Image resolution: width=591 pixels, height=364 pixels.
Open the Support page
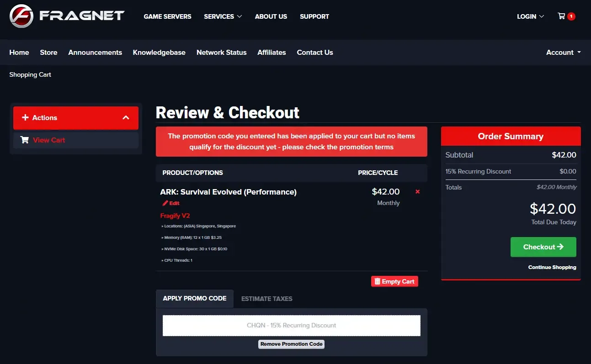[314, 16]
